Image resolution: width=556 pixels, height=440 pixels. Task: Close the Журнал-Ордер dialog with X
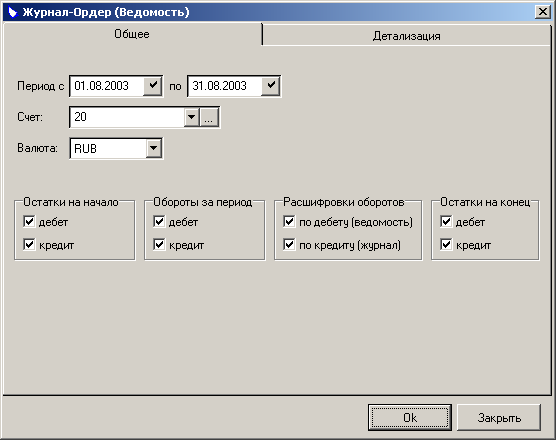[x=543, y=12]
